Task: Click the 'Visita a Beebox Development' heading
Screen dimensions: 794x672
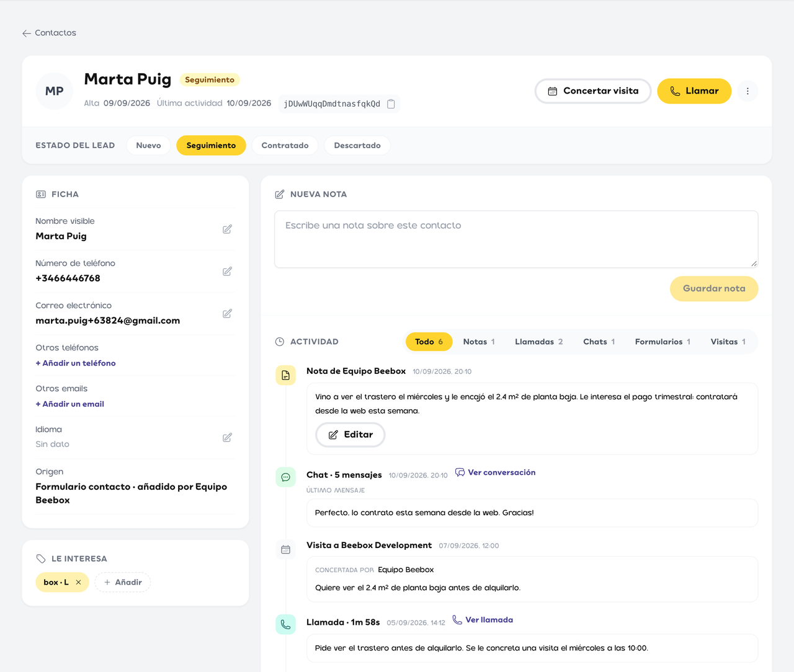Action: [369, 546]
